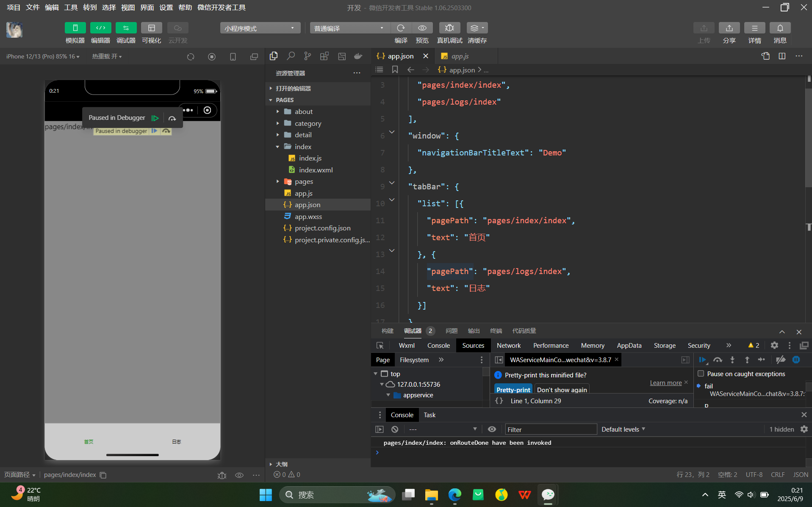Open the Terminal panel tab

[x=496, y=331]
